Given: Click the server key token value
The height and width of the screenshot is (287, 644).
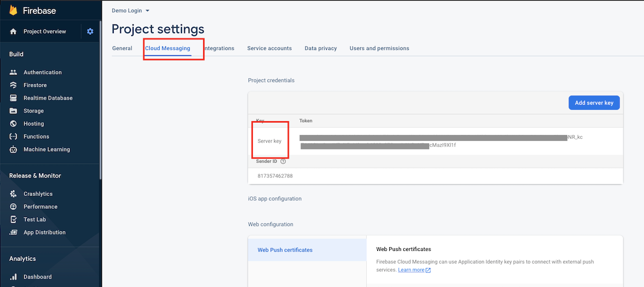Looking at the screenshot, I should pyautogui.click(x=441, y=141).
